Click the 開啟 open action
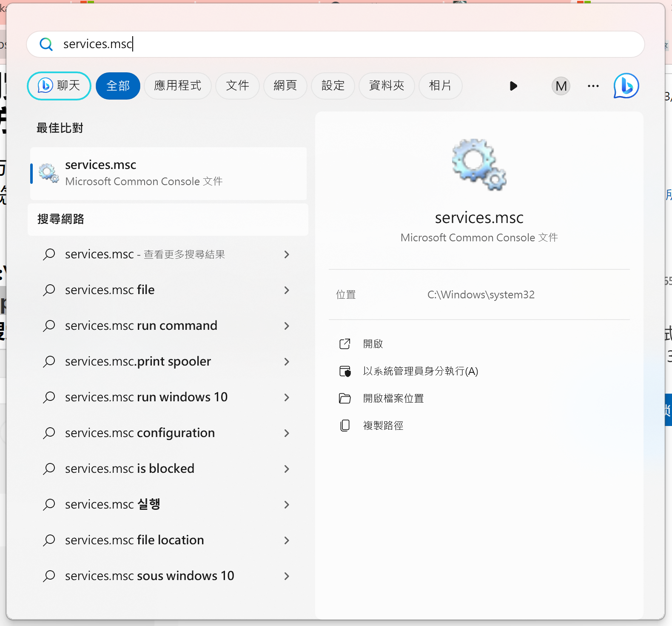The width and height of the screenshot is (672, 626). (x=373, y=344)
